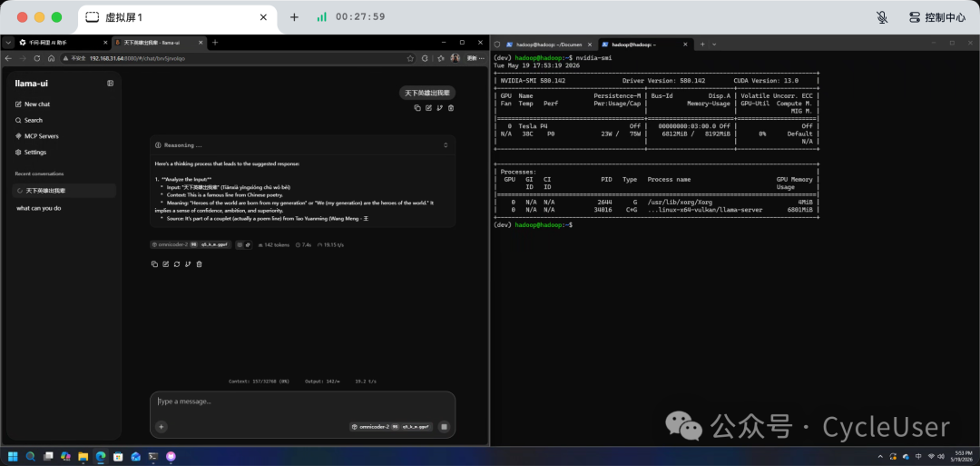The width and height of the screenshot is (980, 466).
Task: Edit the assistant response via the pencil icon
Action: pos(166,264)
